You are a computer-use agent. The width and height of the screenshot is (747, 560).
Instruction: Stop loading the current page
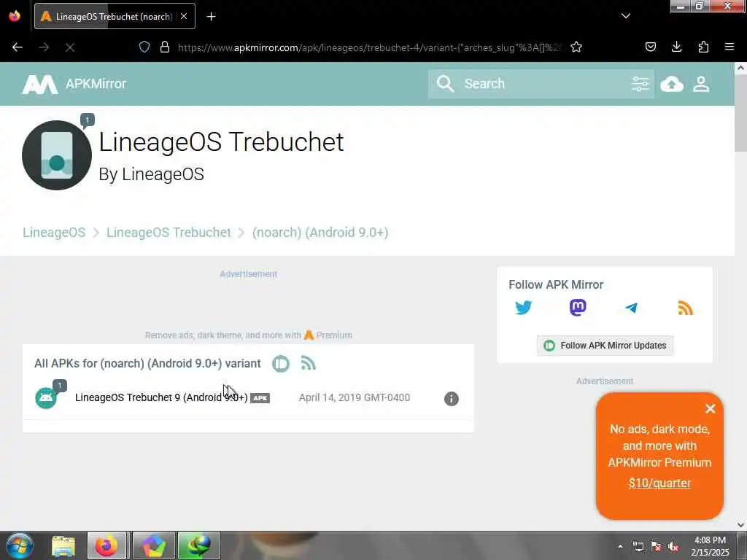click(x=70, y=47)
